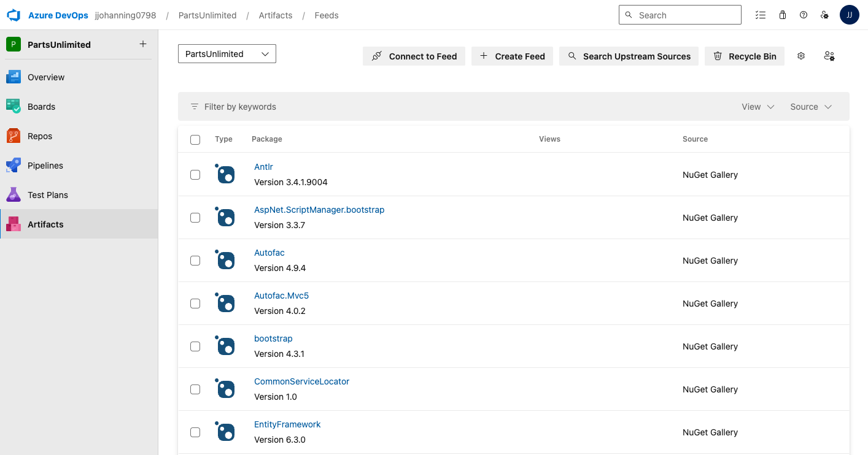Open the Boards section in sidebar
The width and height of the screenshot is (868, 455).
[x=41, y=106]
